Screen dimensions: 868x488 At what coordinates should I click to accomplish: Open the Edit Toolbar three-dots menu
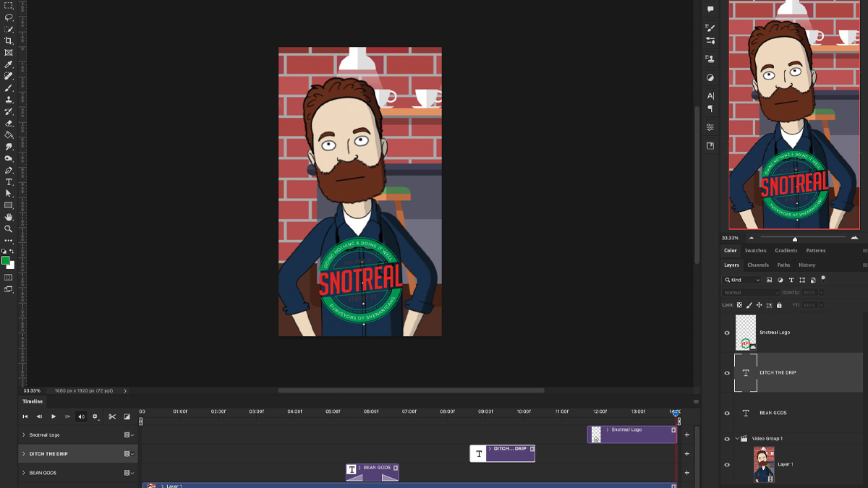pos(9,240)
